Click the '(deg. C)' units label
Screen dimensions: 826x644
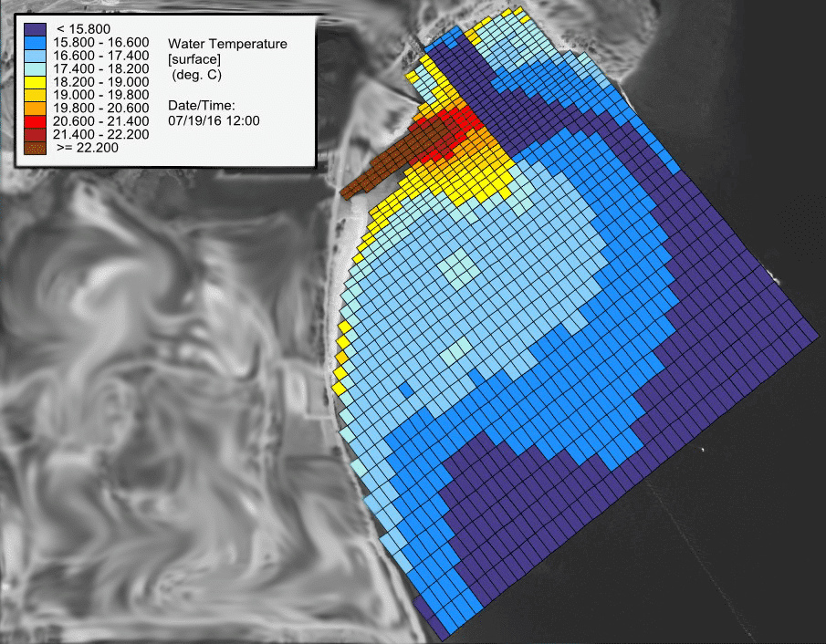196,75
